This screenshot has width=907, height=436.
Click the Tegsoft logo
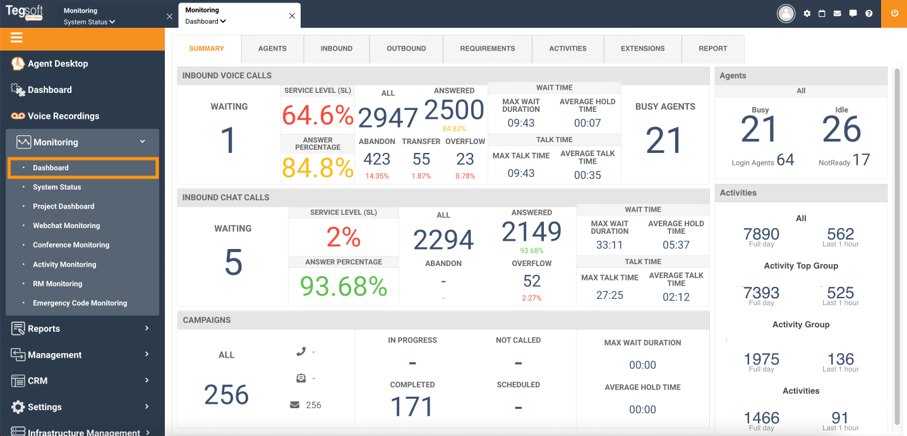[24, 13]
